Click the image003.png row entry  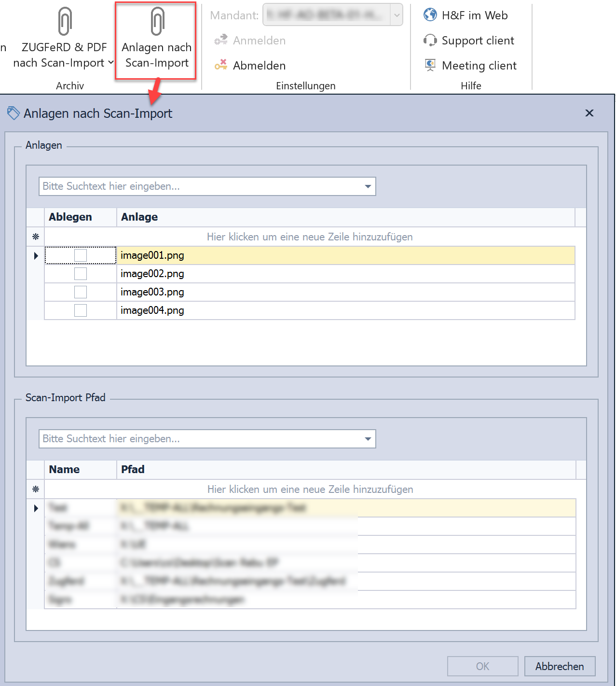152,292
